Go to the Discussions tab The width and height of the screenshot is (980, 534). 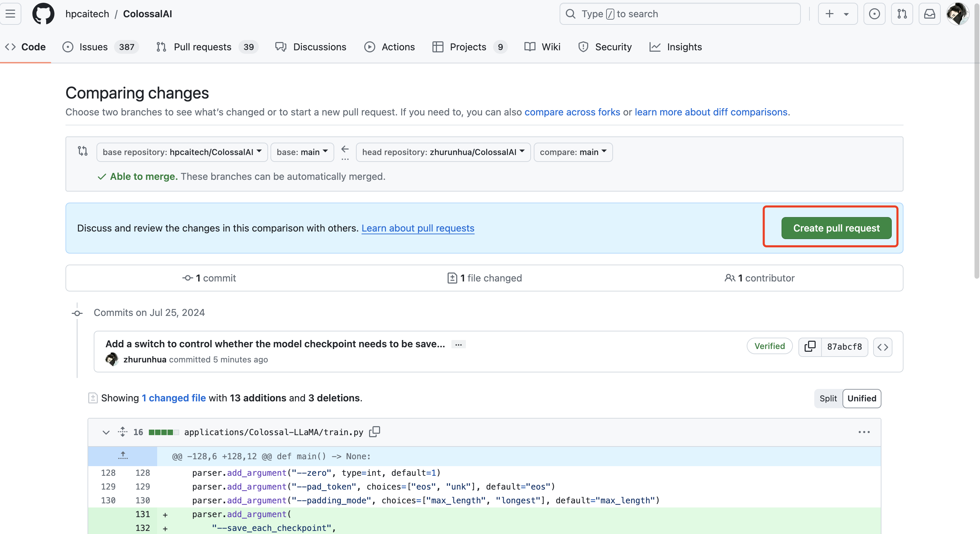pyautogui.click(x=311, y=47)
